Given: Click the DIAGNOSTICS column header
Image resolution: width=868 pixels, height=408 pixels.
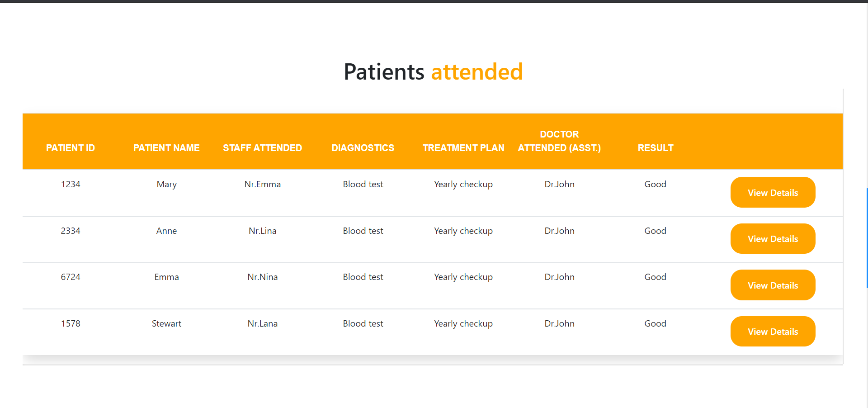Looking at the screenshot, I should point(363,148).
